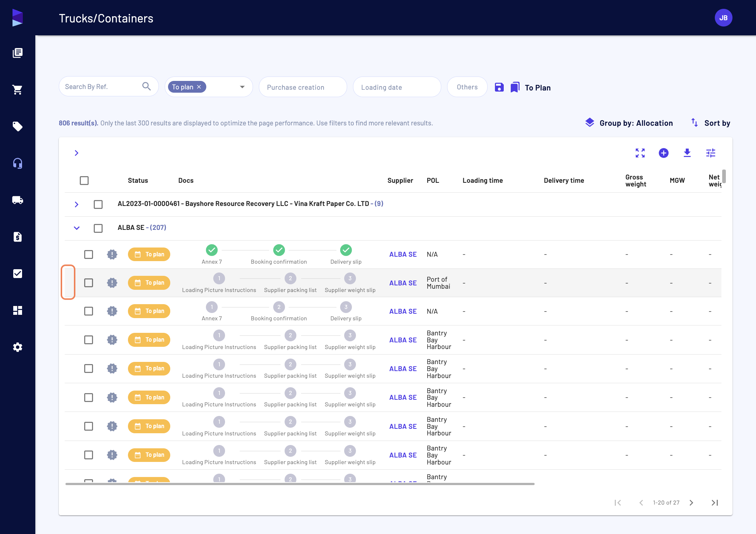Remove the To plan filter chip

[x=199, y=87]
